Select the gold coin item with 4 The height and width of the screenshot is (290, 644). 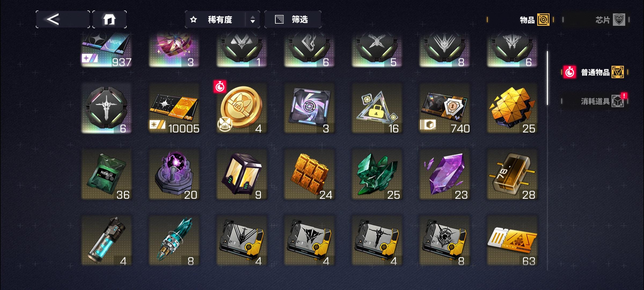coord(241,108)
